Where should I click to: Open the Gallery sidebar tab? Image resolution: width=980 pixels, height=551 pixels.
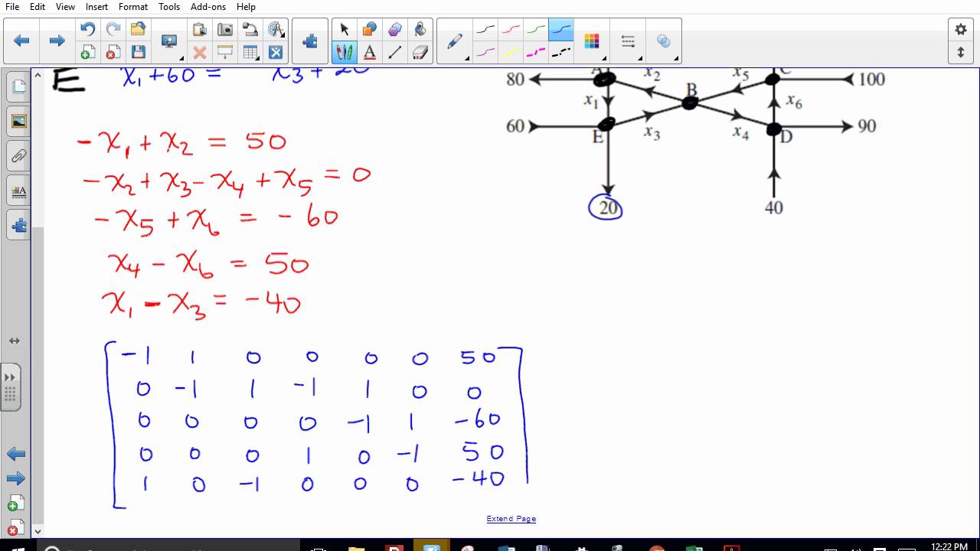tap(18, 122)
